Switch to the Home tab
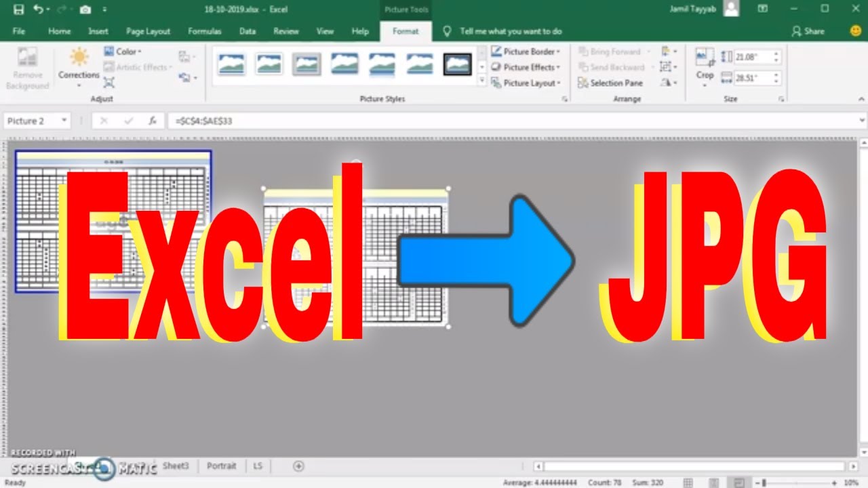Viewport: 868px width, 488px height. click(60, 31)
